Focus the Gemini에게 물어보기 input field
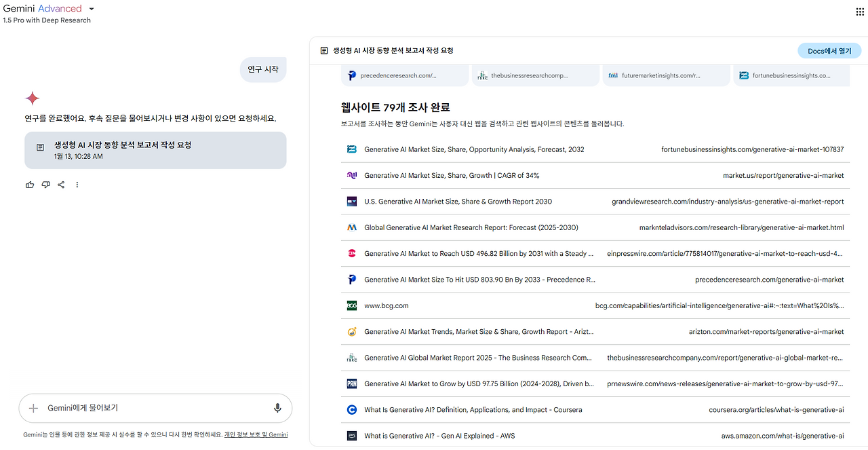This screenshot has height=450, width=868. (x=155, y=408)
